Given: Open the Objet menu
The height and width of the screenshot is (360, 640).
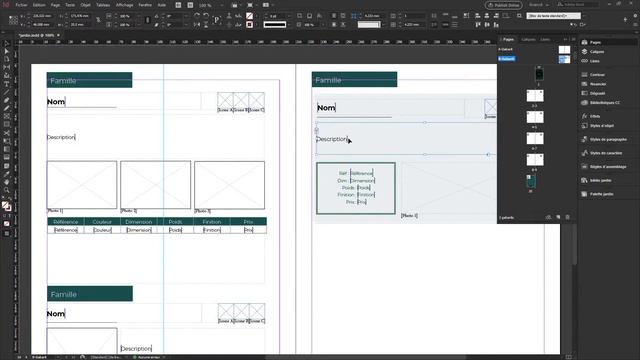Looking at the screenshot, I should [x=86, y=5].
